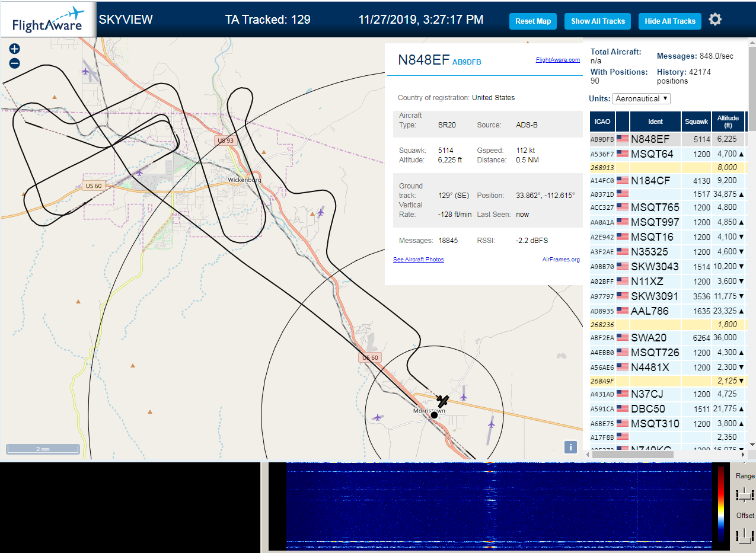
Task: Open the Units dropdown showing Aeronautical
Action: [x=642, y=98]
